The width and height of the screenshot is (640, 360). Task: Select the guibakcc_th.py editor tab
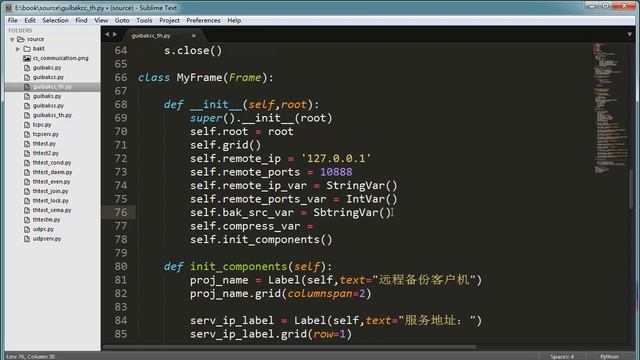162,36
